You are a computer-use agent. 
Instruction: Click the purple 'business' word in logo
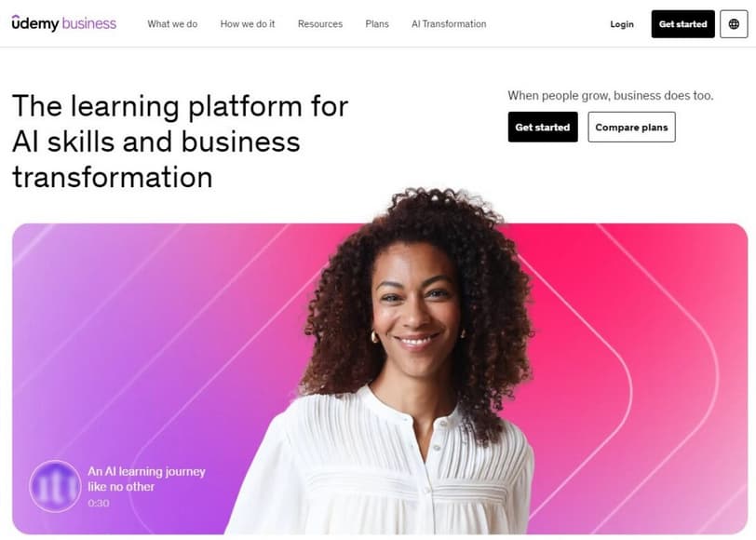tap(89, 23)
